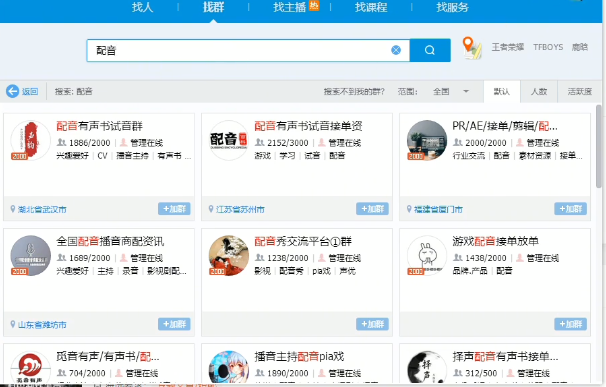Click the blue magnifier search button

tap(430, 50)
